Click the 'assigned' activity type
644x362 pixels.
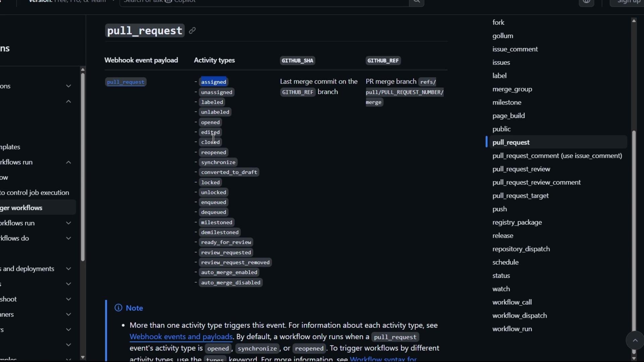point(214,82)
